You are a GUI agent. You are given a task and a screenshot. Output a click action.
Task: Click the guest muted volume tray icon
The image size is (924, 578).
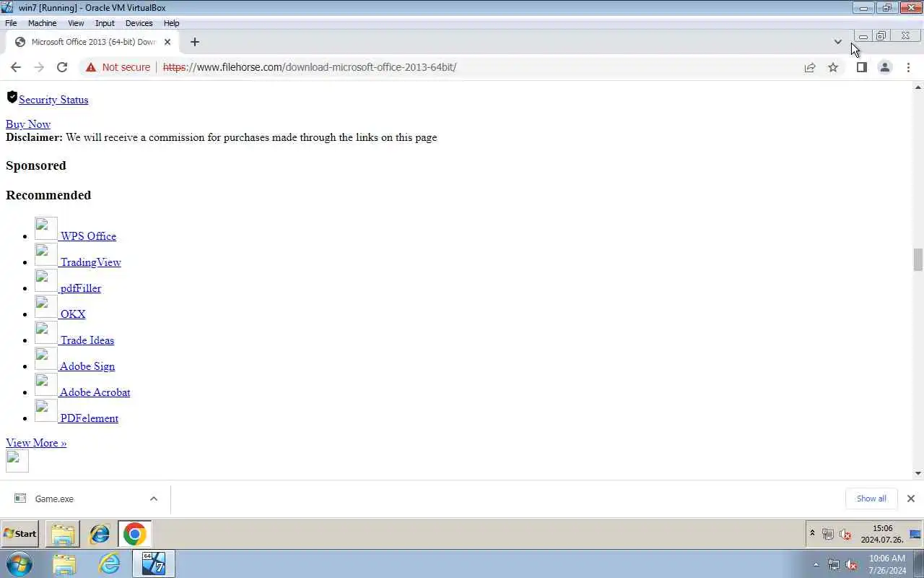[x=845, y=535]
